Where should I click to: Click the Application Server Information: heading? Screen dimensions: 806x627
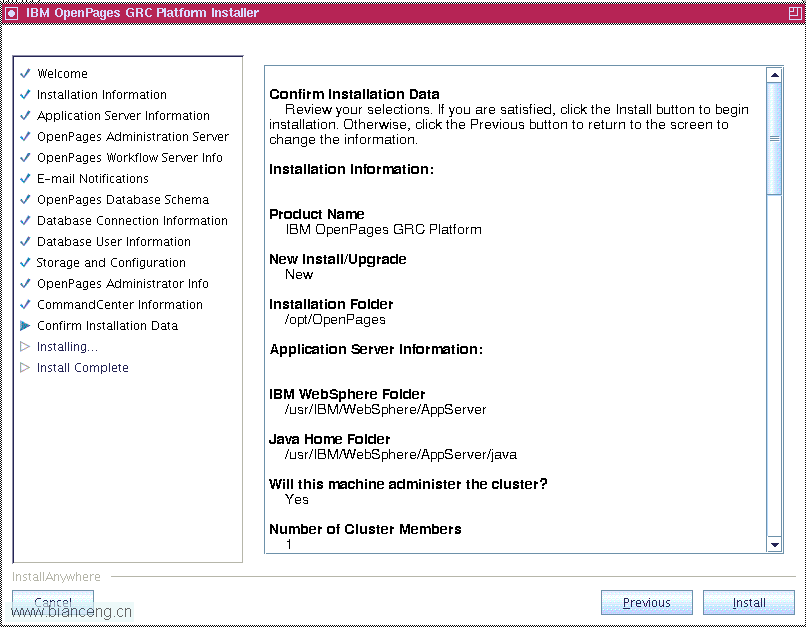point(376,349)
